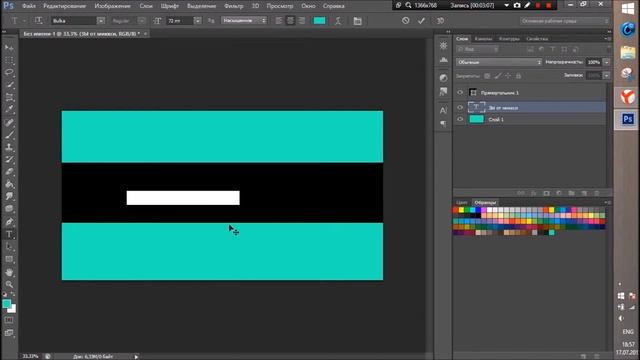Add a layer mask
The height and width of the screenshot is (360, 640).
point(546,193)
